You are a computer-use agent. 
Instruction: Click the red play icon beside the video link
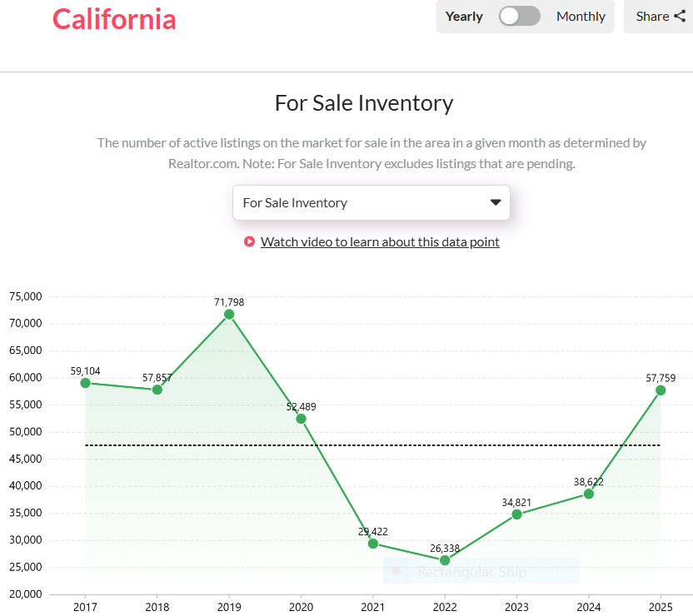[249, 241]
